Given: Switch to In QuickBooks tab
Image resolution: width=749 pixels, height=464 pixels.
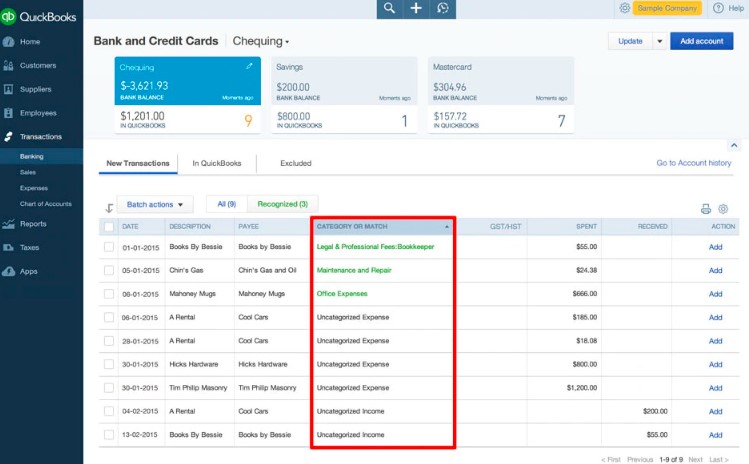Looking at the screenshot, I should click(x=217, y=163).
